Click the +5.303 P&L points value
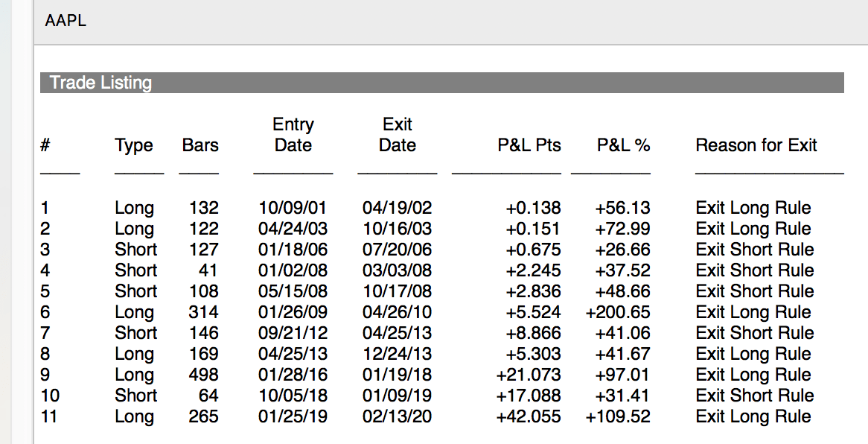The image size is (868, 444). click(x=533, y=354)
